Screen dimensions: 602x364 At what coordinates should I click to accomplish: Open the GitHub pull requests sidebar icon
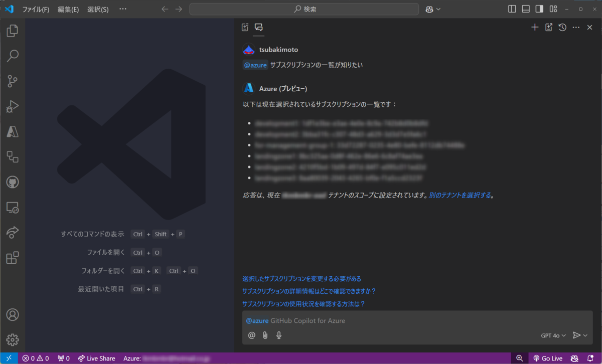[x=12, y=182]
